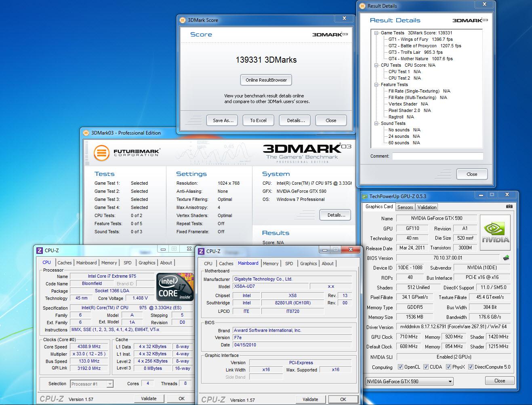Click the Comment input field in Result Details
The image size is (532, 405).
[x=437, y=156]
